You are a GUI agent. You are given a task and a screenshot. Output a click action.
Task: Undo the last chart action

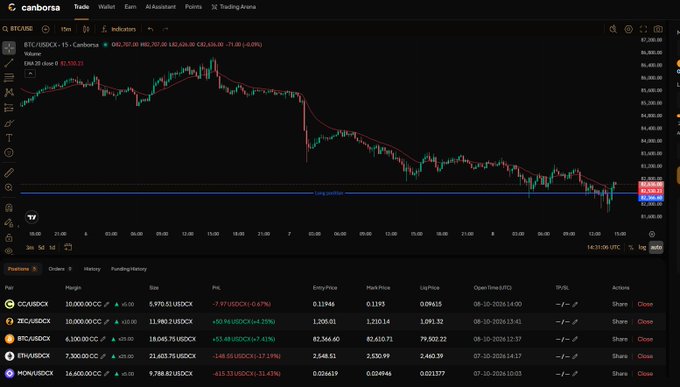pos(150,29)
